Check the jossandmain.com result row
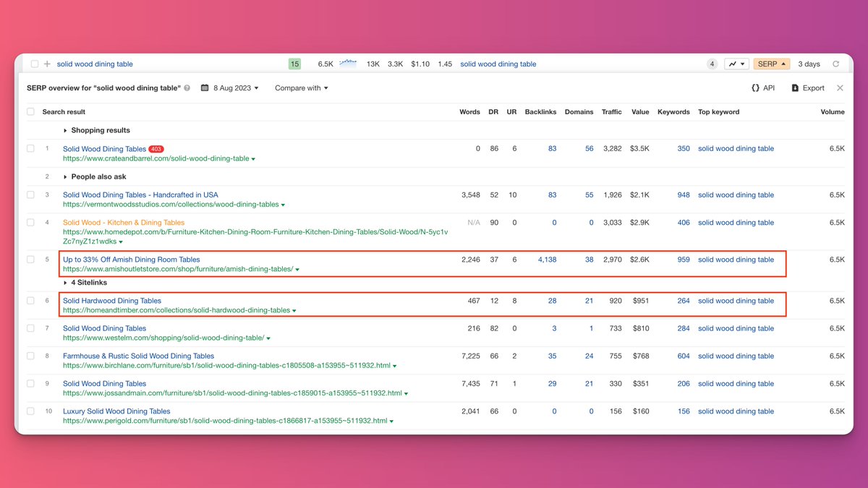Image resolution: width=868 pixels, height=488 pixels. click(30, 384)
